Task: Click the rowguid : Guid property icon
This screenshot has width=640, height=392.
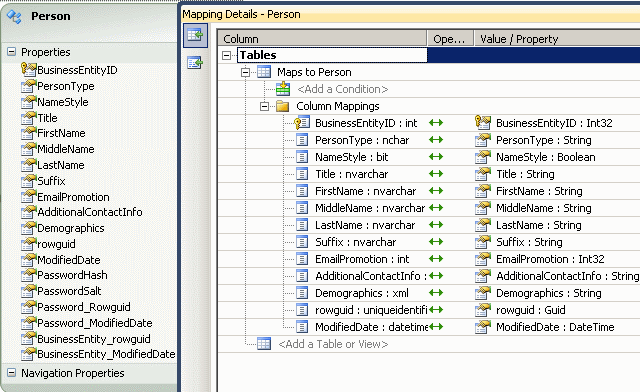Action: pyautogui.click(x=483, y=310)
